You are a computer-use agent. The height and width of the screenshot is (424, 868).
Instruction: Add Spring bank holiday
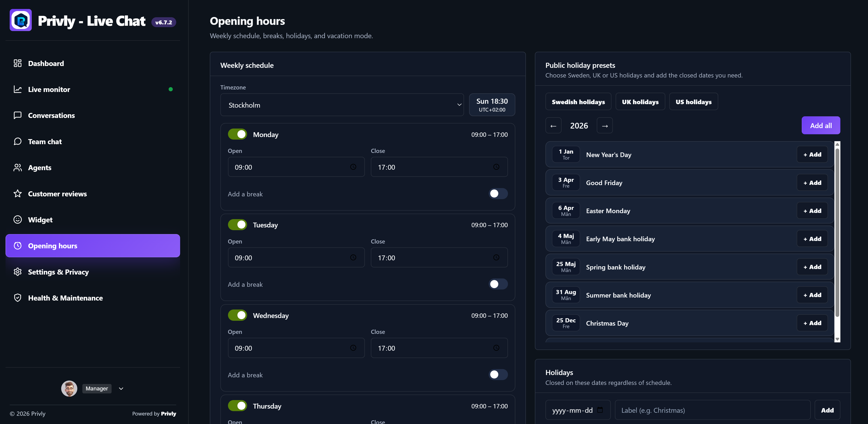coord(812,267)
